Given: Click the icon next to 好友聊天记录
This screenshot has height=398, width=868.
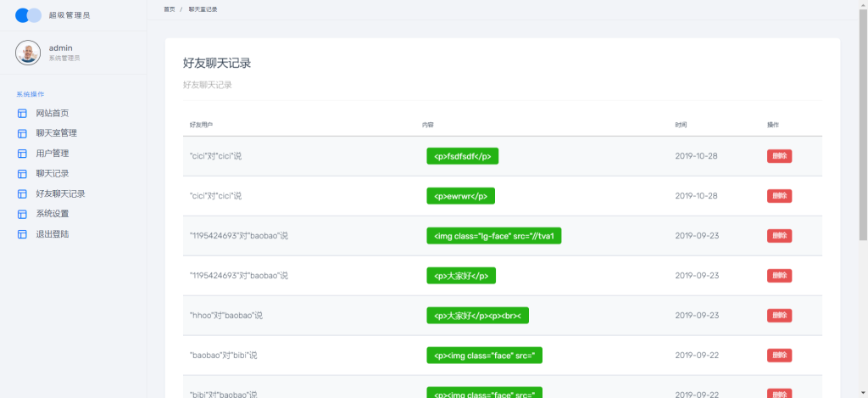Looking at the screenshot, I should [x=22, y=193].
